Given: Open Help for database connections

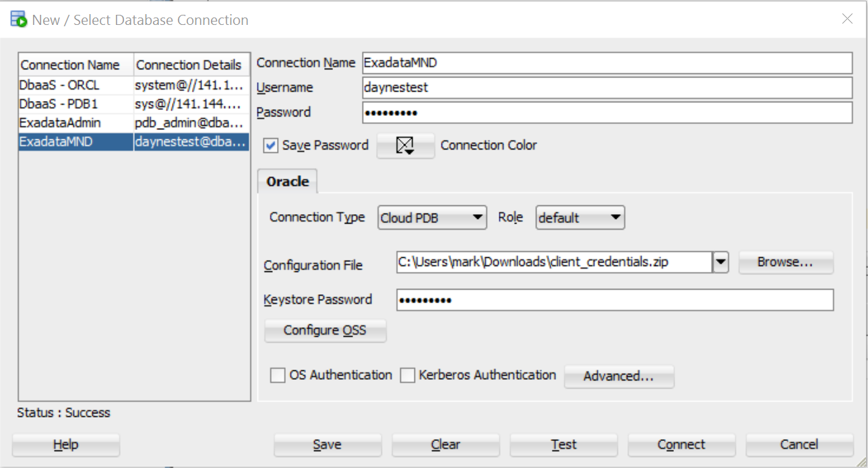Looking at the screenshot, I should [65, 444].
